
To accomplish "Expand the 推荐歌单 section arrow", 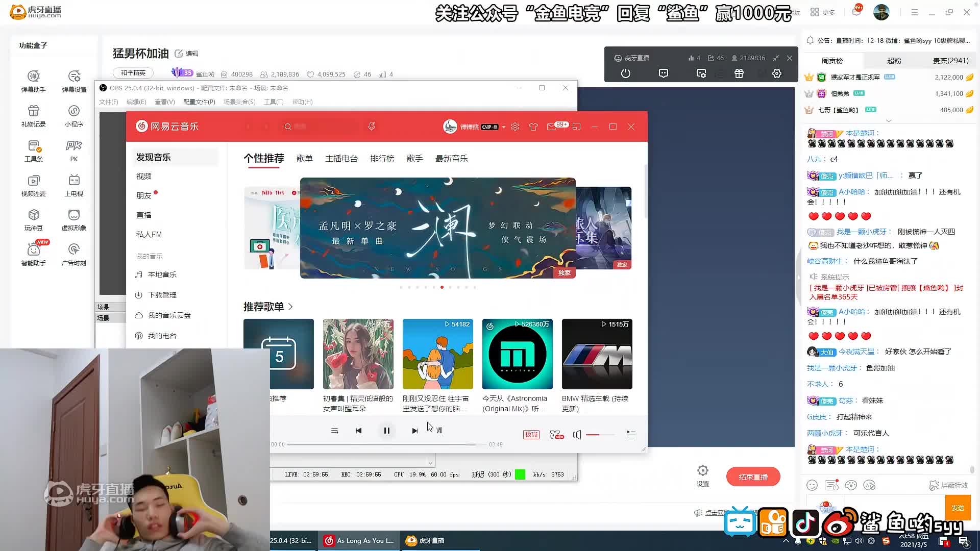I will pyautogui.click(x=290, y=307).
